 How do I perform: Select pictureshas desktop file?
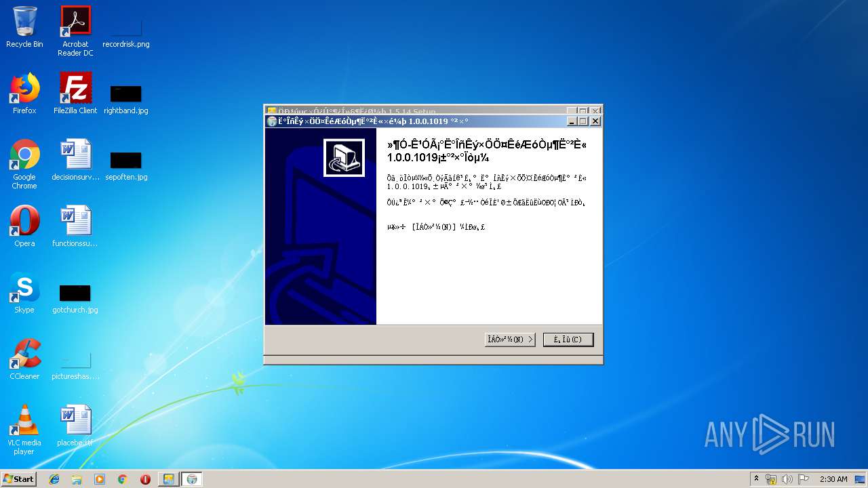[x=75, y=366]
